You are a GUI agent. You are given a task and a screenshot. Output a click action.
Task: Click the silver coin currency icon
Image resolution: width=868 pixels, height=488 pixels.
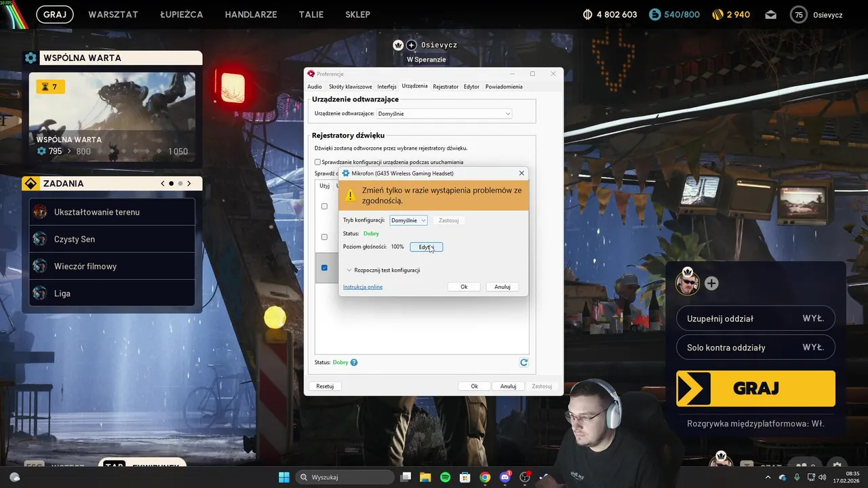click(x=588, y=14)
